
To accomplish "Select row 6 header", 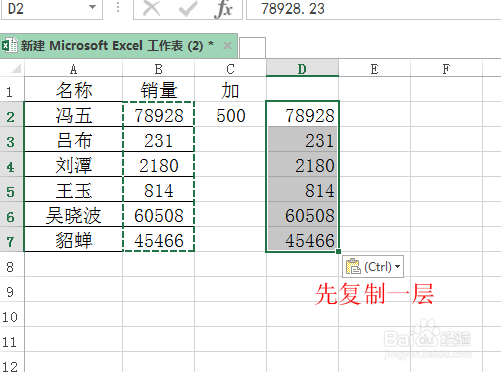I will 12,214.
